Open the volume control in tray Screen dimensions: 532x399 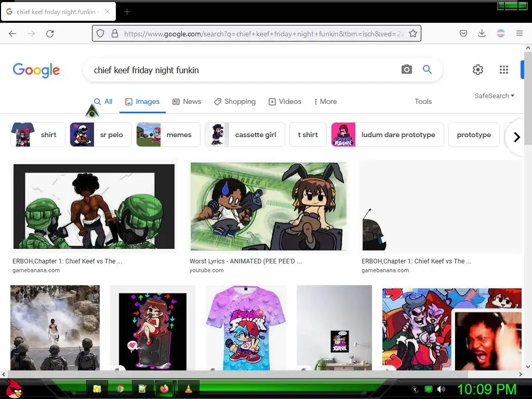441,389
